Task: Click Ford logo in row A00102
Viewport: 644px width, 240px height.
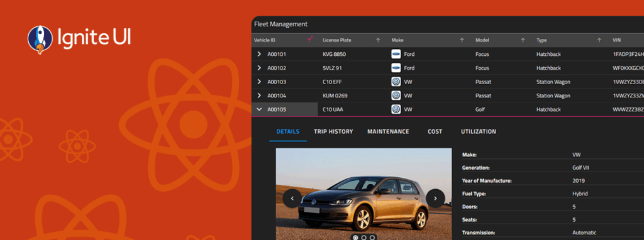Action: click(x=396, y=68)
